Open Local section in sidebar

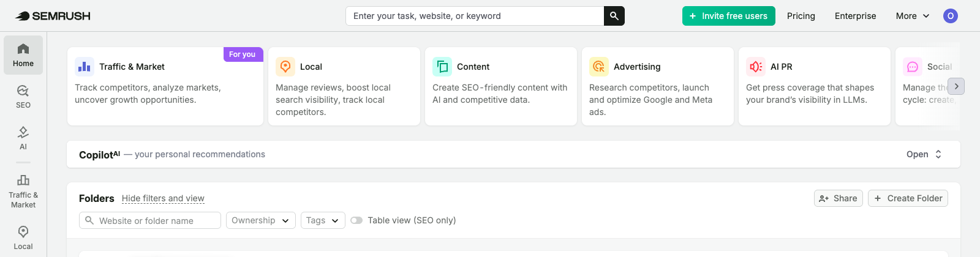23,238
